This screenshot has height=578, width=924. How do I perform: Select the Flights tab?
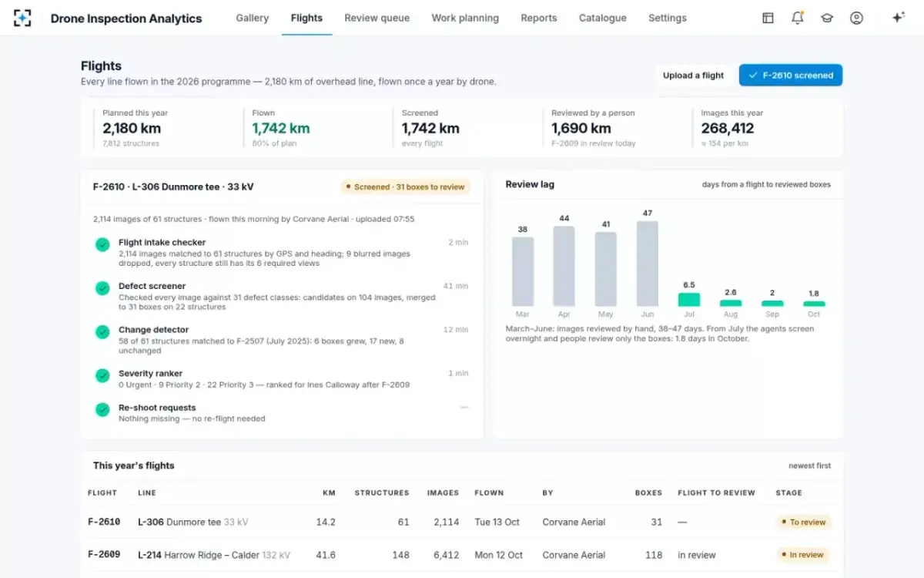pyautogui.click(x=306, y=18)
